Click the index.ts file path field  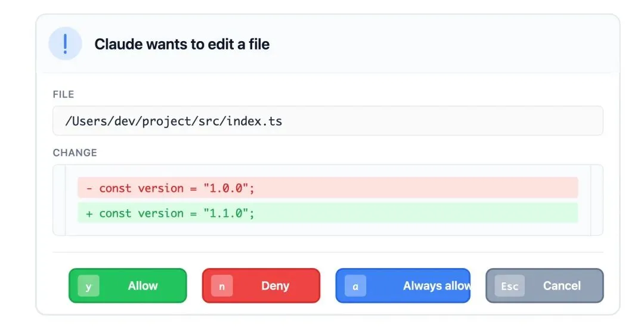[328, 121]
